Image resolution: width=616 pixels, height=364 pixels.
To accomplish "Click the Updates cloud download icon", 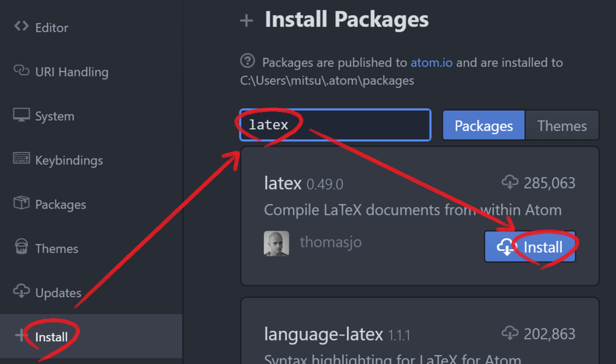I will [21, 292].
